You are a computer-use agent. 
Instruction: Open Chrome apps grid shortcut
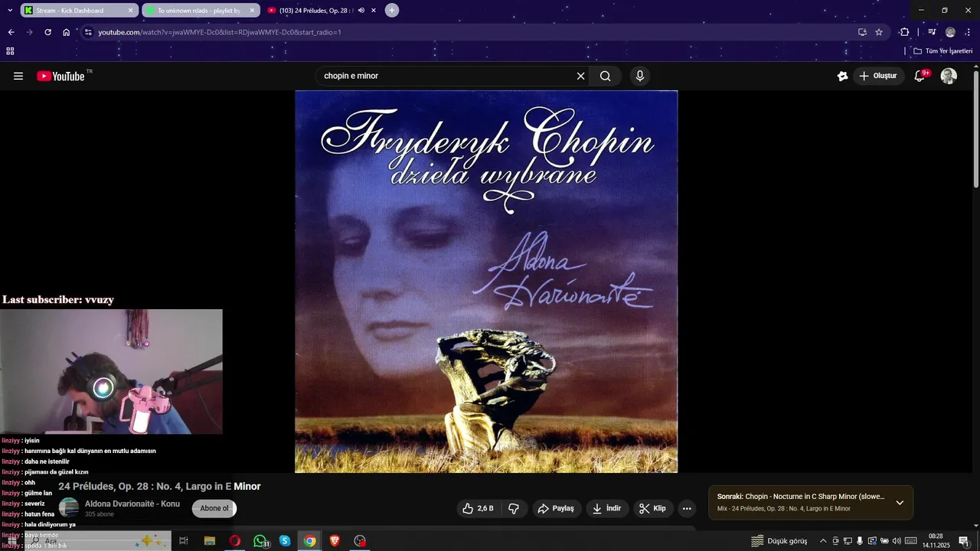coord(10,51)
